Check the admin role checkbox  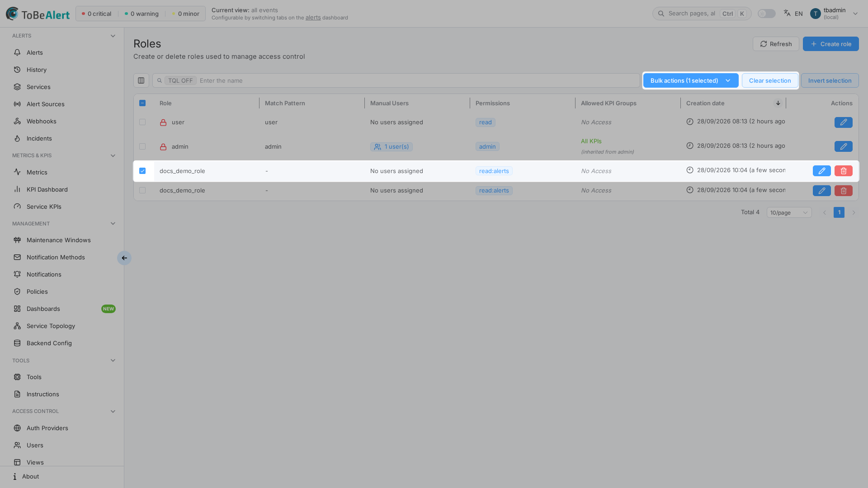(x=142, y=146)
